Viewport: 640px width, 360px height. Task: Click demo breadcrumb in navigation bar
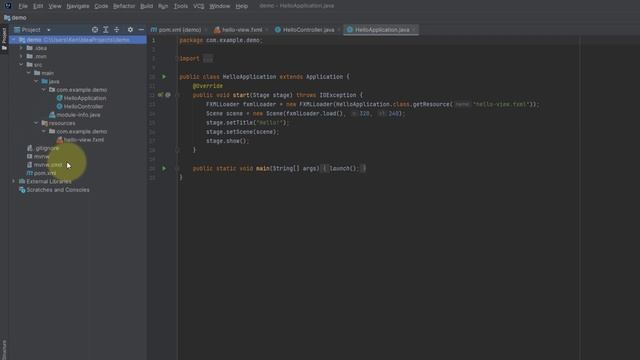[x=19, y=18]
